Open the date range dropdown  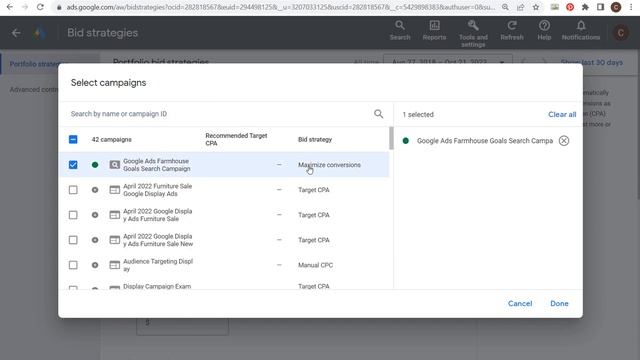(x=447, y=62)
